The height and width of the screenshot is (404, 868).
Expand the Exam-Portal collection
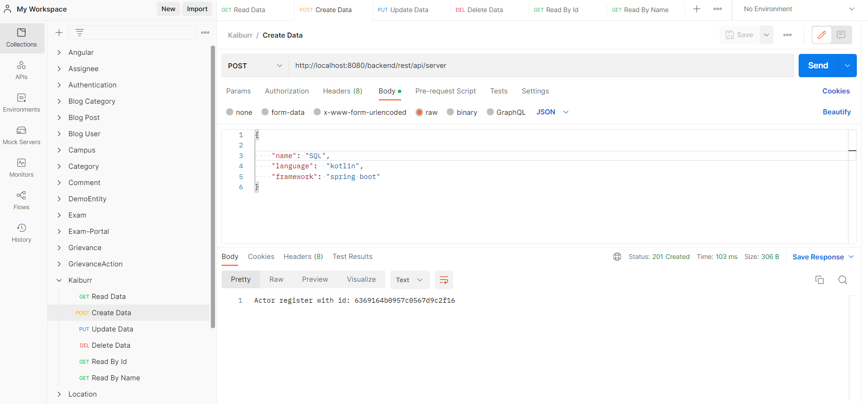tap(59, 232)
